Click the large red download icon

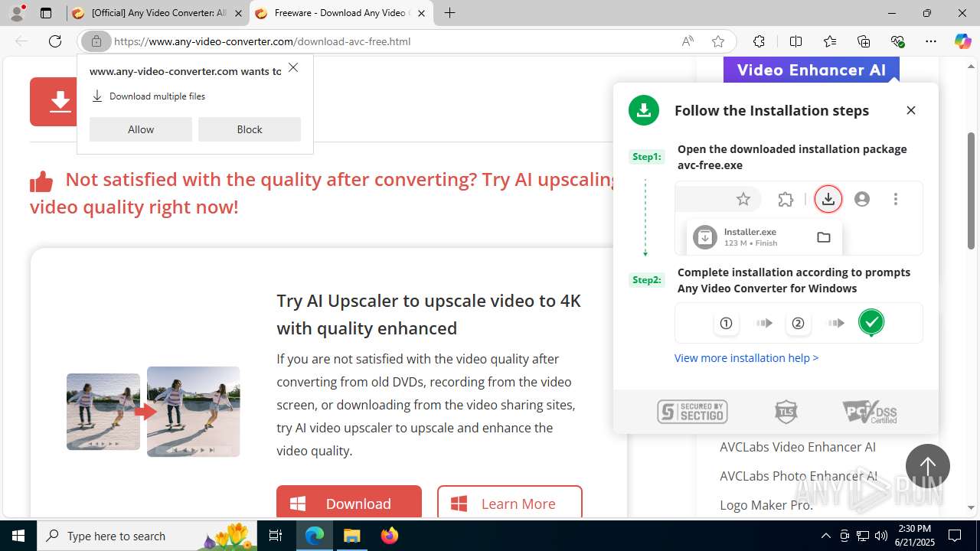tap(60, 102)
